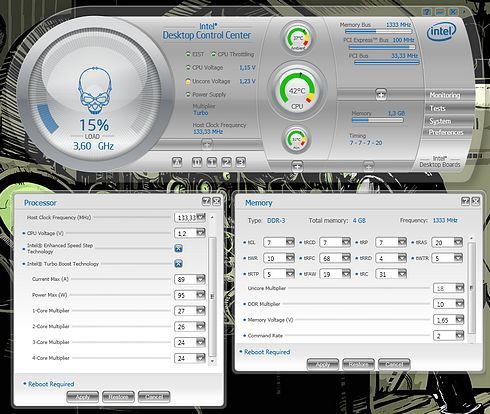Click the CPU Throttling status indicator
This screenshot has height=414, width=490.
tap(214, 54)
